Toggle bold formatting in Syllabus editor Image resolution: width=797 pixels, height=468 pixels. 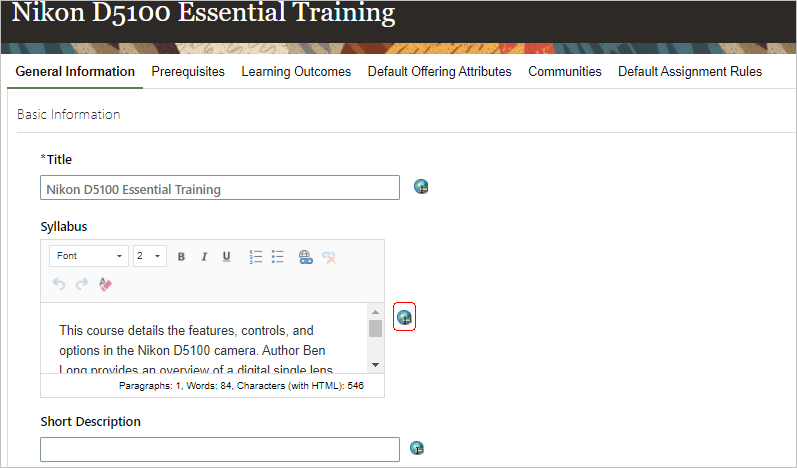pyautogui.click(x=181, y=257)
